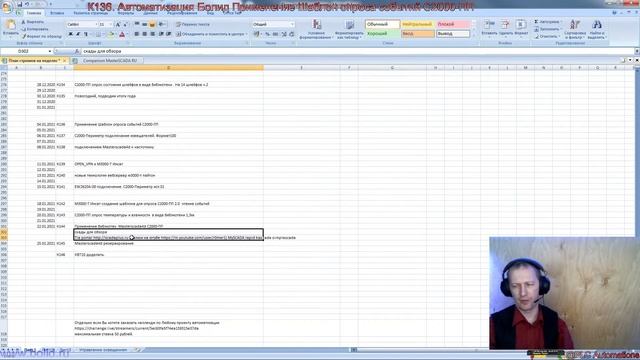Click Insert cells (Вставить) in Cells group
The image size is (640, 360).
click(489, 28)
